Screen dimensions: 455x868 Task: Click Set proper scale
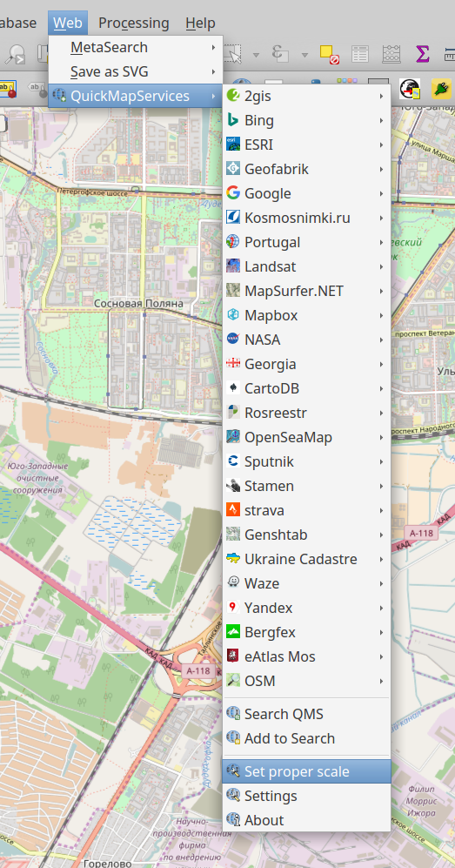pos(307,771)
